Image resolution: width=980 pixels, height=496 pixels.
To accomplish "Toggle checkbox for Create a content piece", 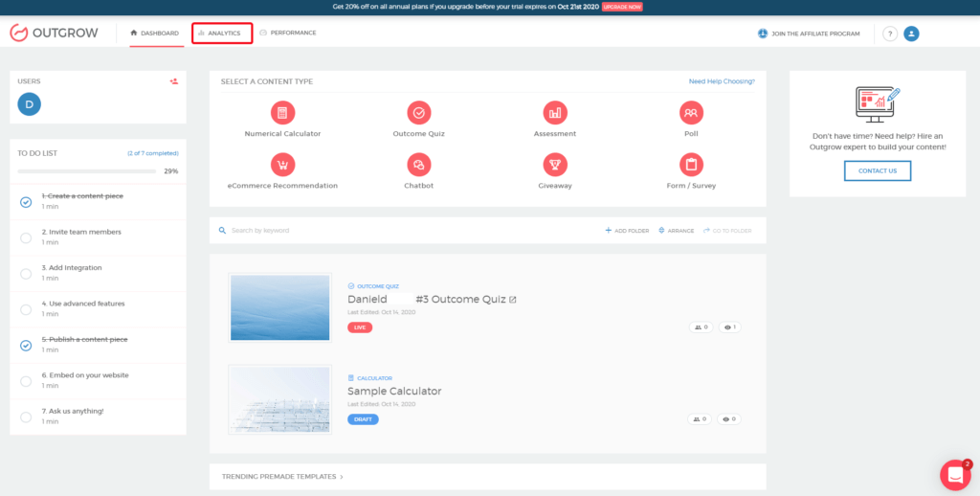I will [26, 202].
